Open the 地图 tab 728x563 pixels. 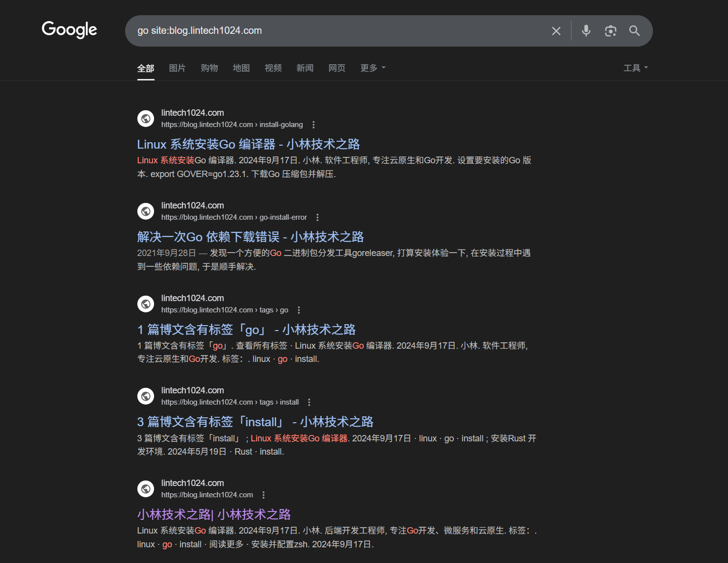pos(241,68)
